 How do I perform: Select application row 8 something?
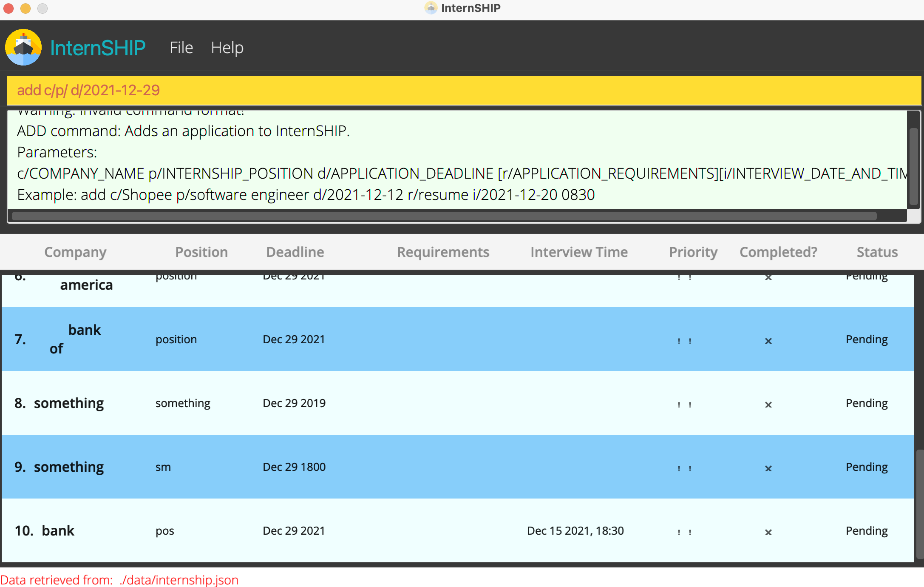click(457, 403)
